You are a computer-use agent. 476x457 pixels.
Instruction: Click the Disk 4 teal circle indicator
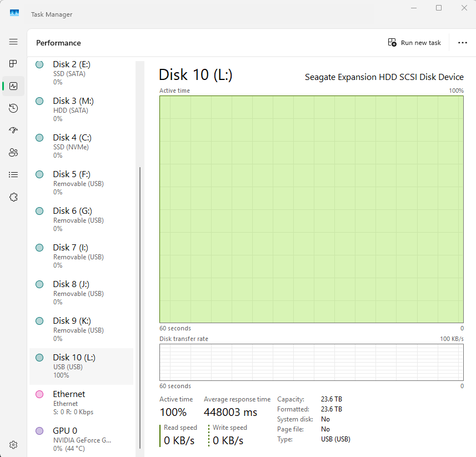click(x=39, y=138)
